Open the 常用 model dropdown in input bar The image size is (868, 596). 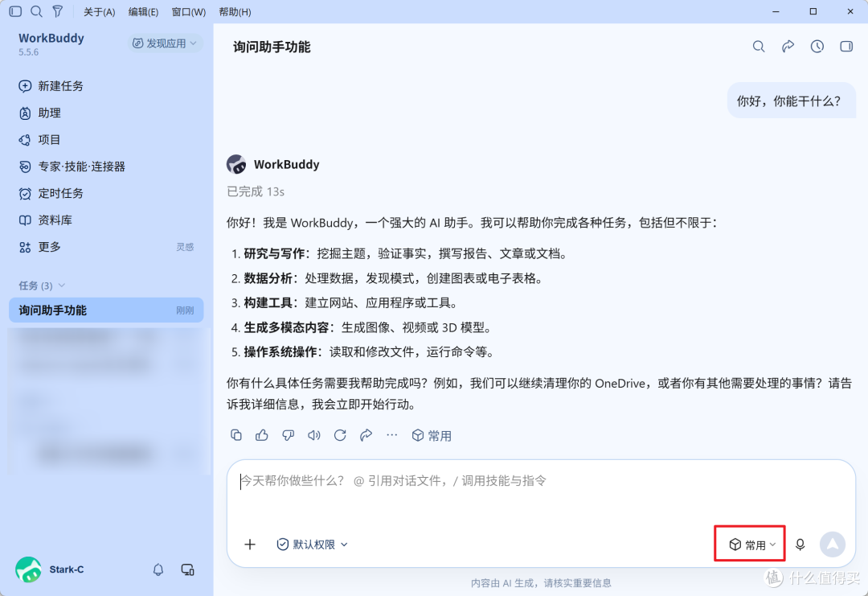coord(751,545)
